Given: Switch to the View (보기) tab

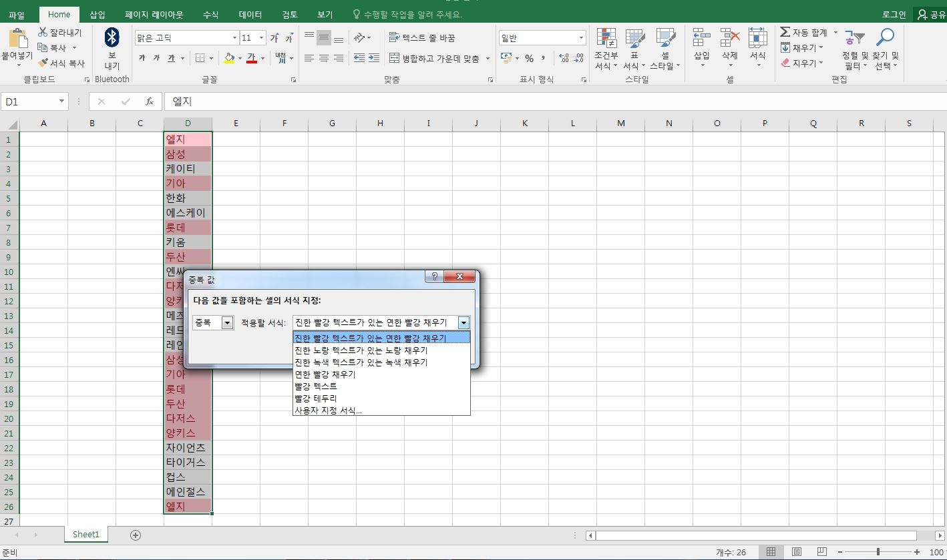Looking at the screenshot, I should pyautogui.click(x=325, y=14).
